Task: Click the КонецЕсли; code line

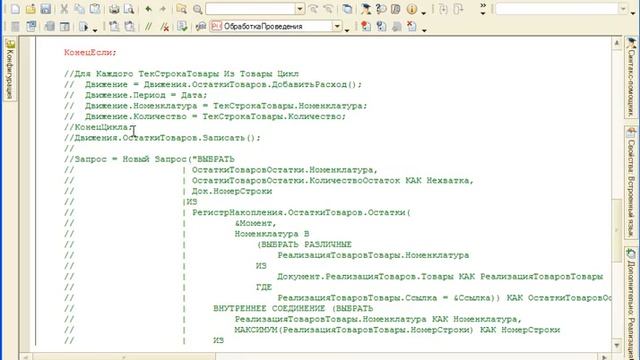Action: 90,53
